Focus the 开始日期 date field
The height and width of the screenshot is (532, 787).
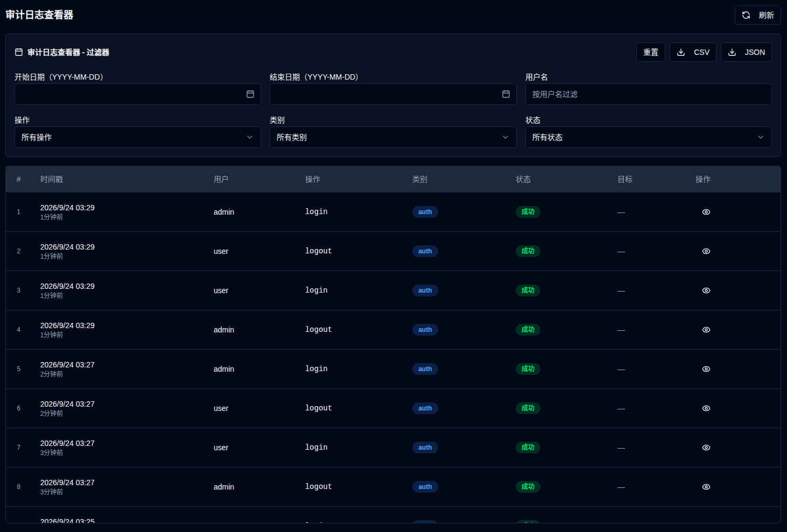pyautogui.click(x=138, y=94)
